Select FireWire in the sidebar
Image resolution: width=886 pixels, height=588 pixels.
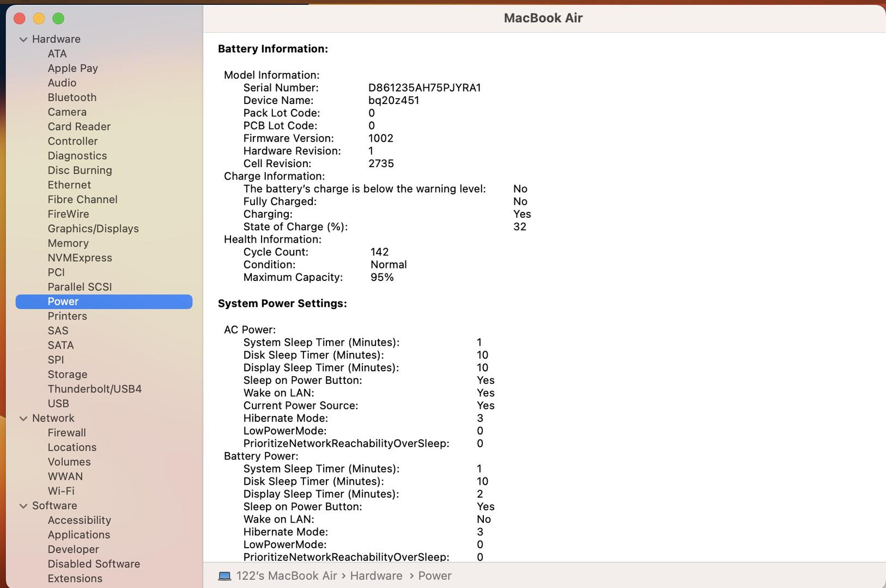(68, 214)
